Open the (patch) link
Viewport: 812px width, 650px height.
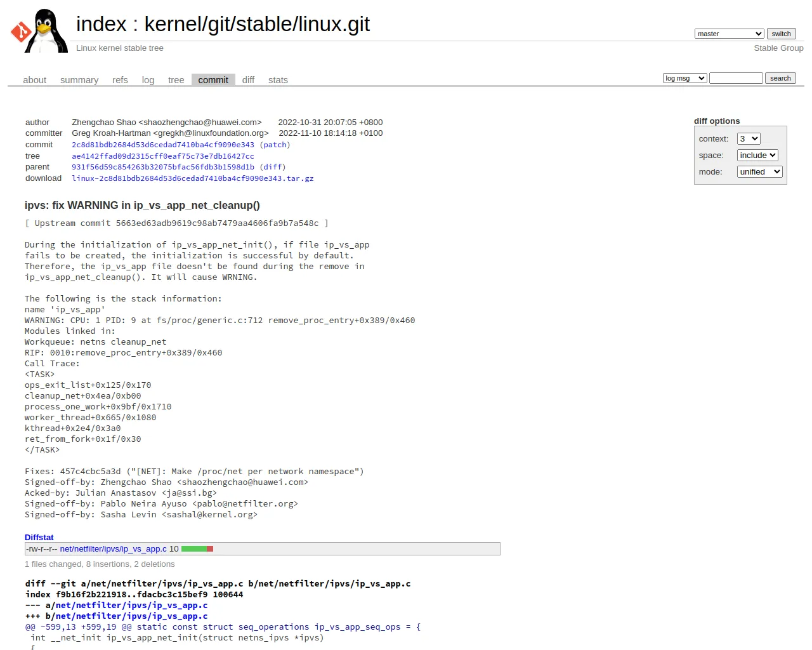(x=275, y=145)
